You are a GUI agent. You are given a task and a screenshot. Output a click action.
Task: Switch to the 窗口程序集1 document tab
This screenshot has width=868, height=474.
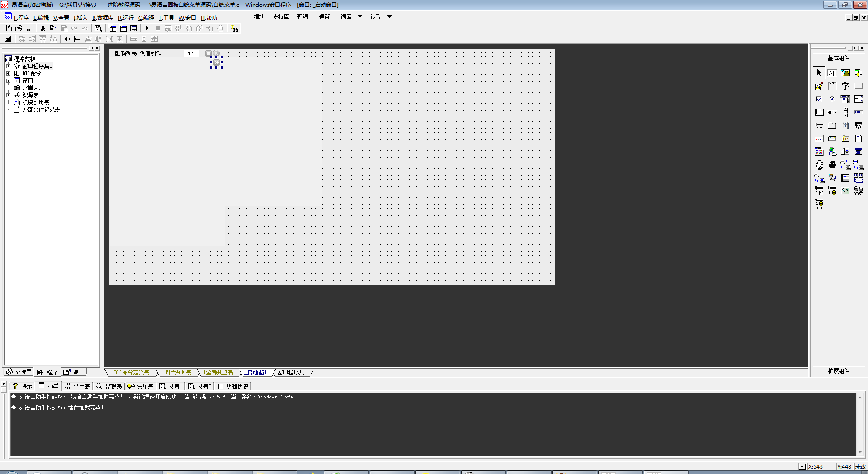(x=292, y=373)
